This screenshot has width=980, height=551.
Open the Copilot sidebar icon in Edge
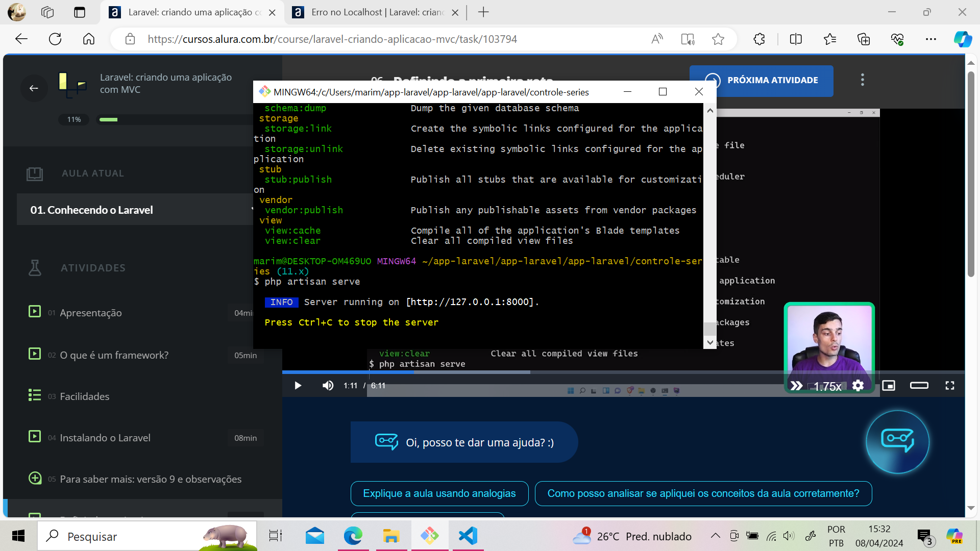tap(963, 39)
